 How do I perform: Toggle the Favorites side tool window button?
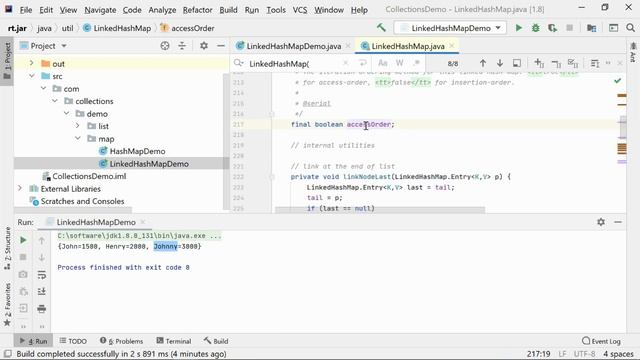tap(7, 305)
